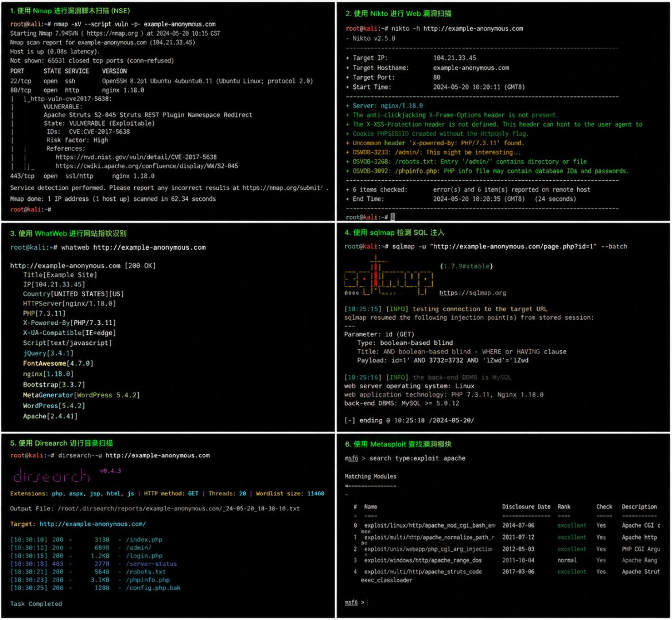
Task: Click the /login.php dirsearch result
Action: coord(87,556)
